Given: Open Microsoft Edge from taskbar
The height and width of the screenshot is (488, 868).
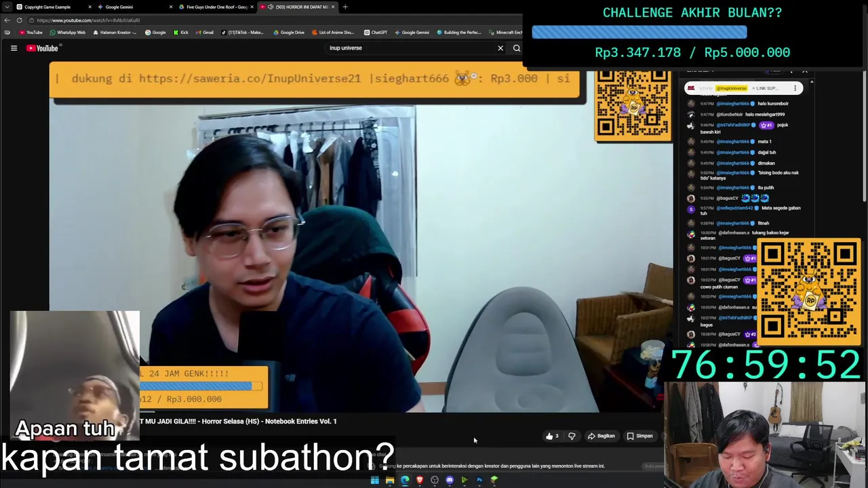Looking at the screenshot, I should pyautogui.click(x=405, y=480).
